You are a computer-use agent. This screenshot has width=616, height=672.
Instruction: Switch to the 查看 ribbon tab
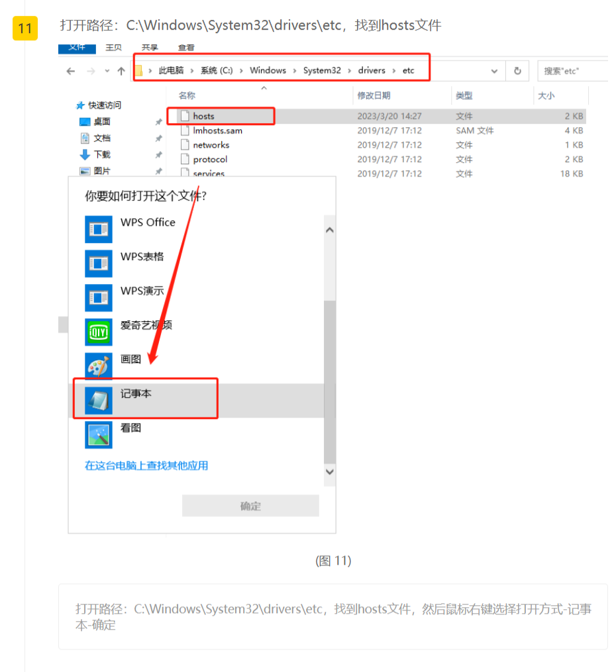(186, 47)
